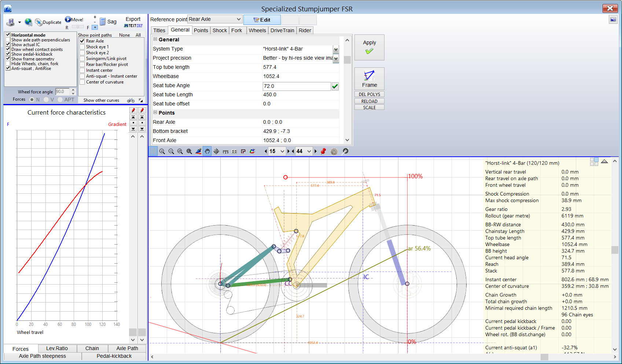Open the Rider tab
This screenshot has width=622, height=364.
pyautogui.click(x=305, y=30)
